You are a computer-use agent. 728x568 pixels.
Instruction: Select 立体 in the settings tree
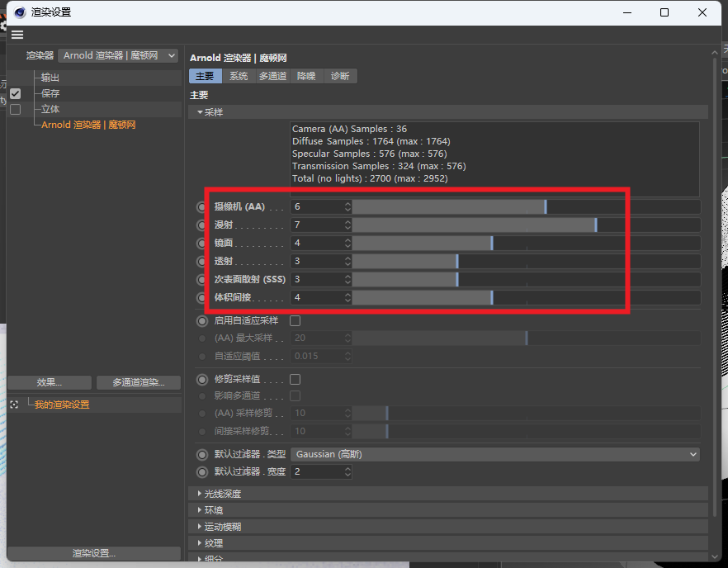(50, 109)
